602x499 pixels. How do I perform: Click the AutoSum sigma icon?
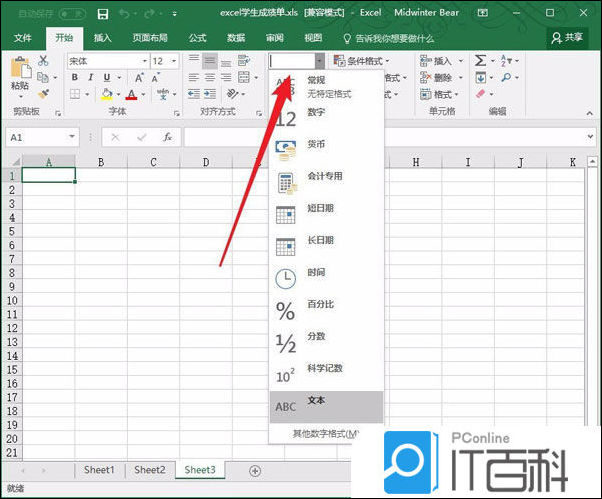point(480,61)
